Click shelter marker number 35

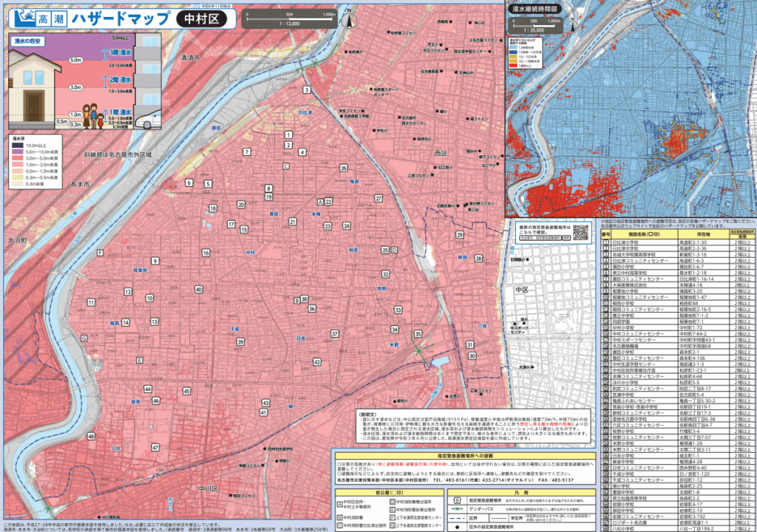pyautogui.click(x=418, y=334)
